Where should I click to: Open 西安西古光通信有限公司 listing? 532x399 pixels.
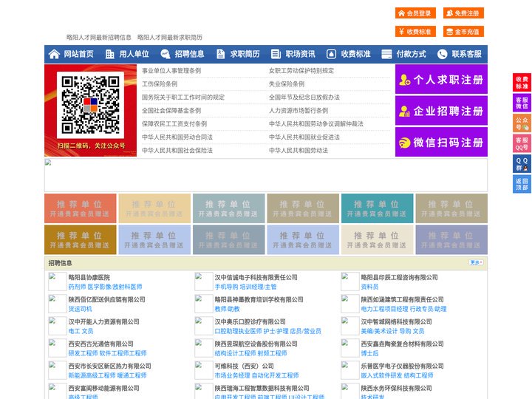(100, 344)
